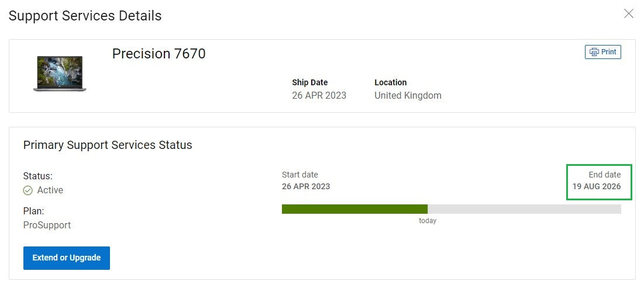Screen dimensions: 644x285
Task: Click the ship date value 26 APR 2023
Action: click(x=319, y=95)
